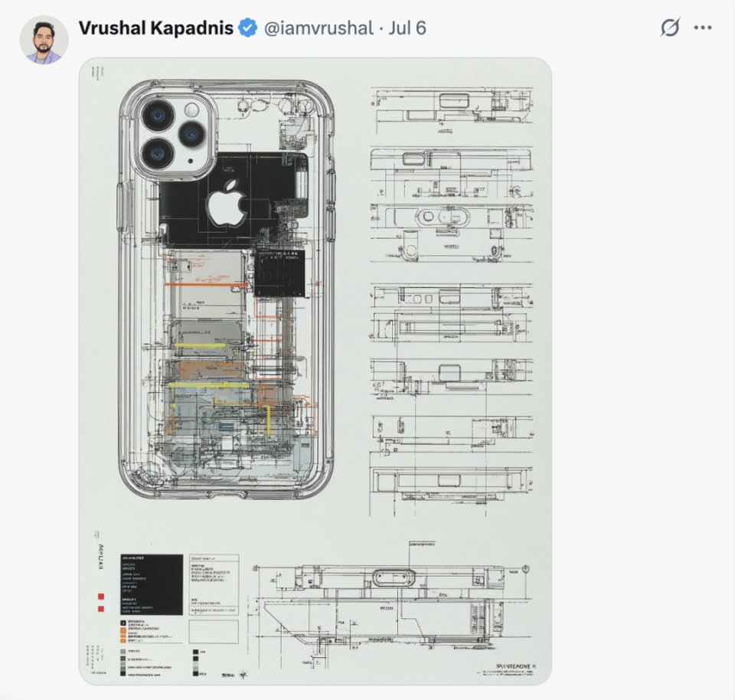735x700 pixels.
Task: Open the three-dot more options menu
Action: (703, 28)
